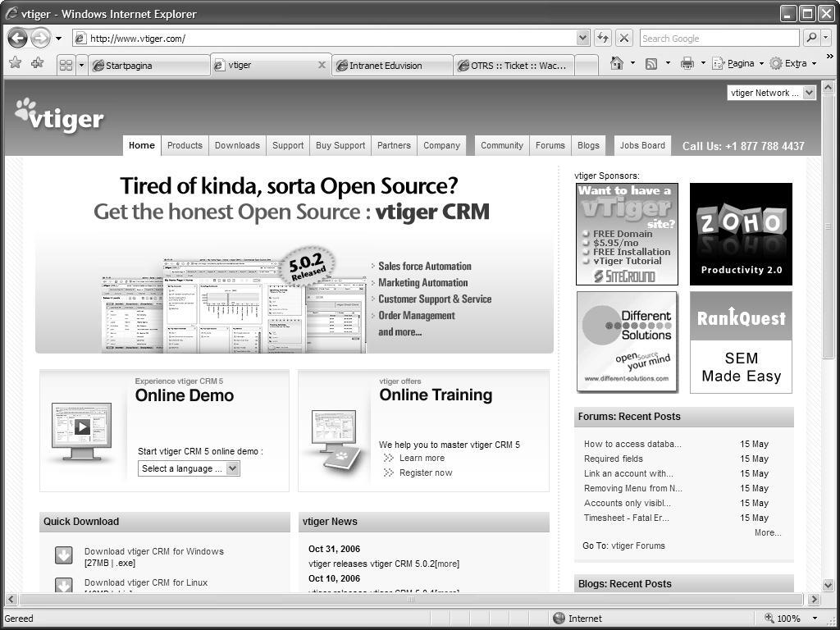Click in the address bar URL field

click(332, 38)
